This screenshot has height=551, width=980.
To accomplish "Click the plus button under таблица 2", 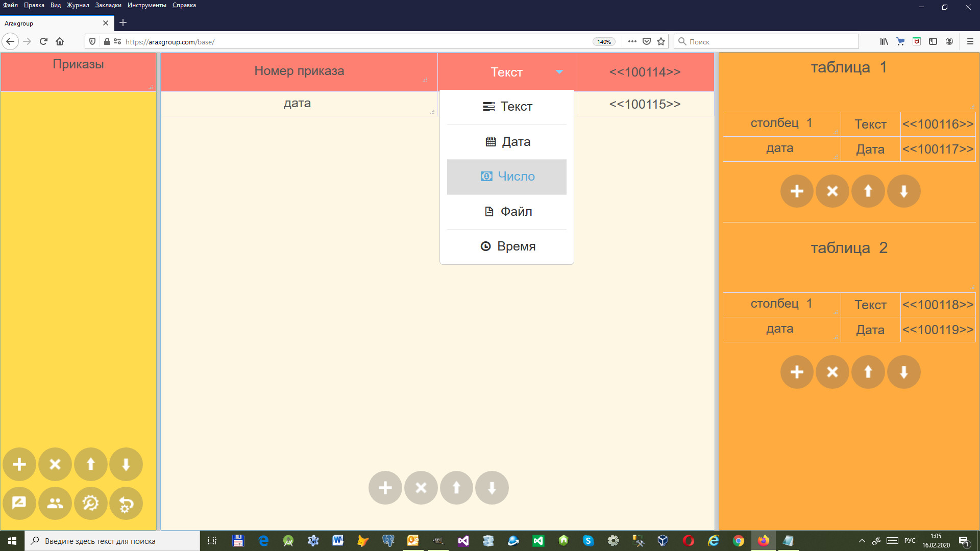I will coord(797,372).
